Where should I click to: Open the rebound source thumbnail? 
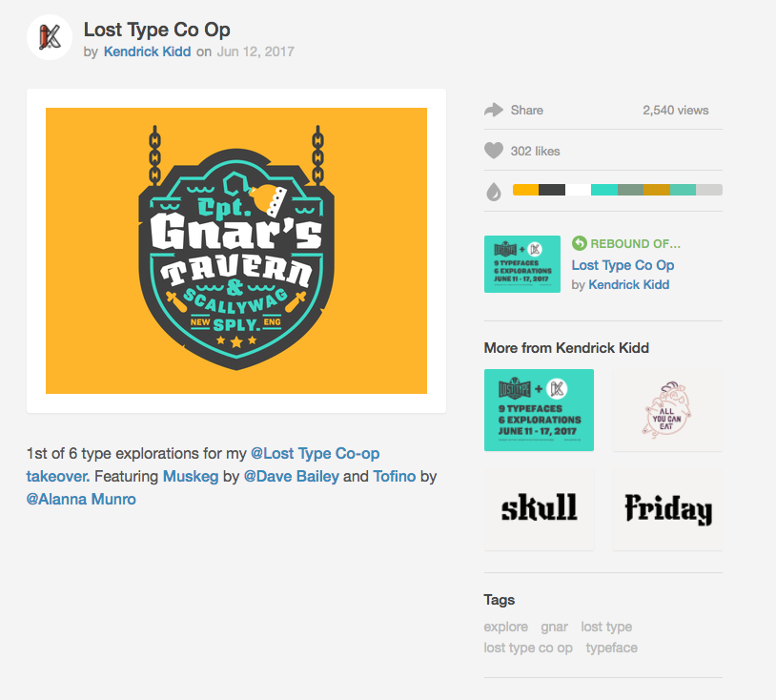(522, 264)
